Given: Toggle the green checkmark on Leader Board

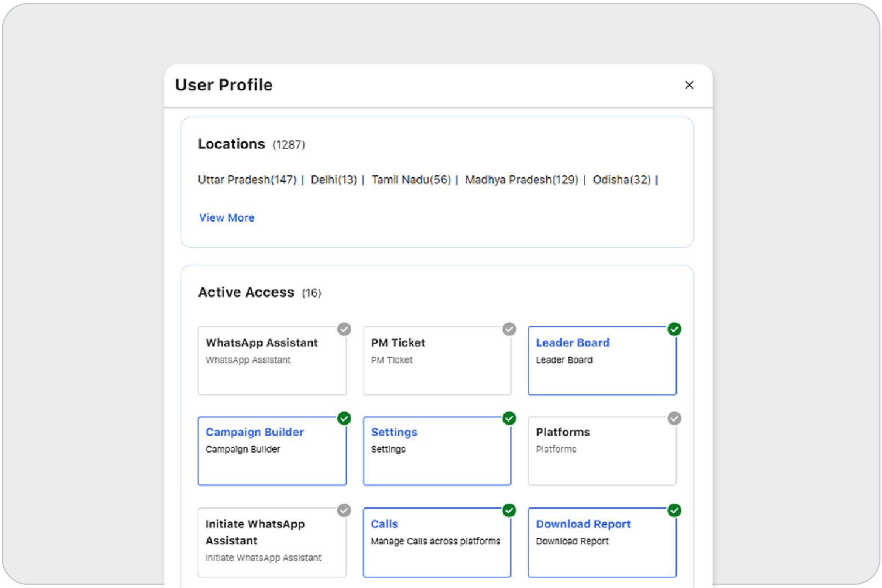Looking at the screenshot, I should tap(674, 329).
